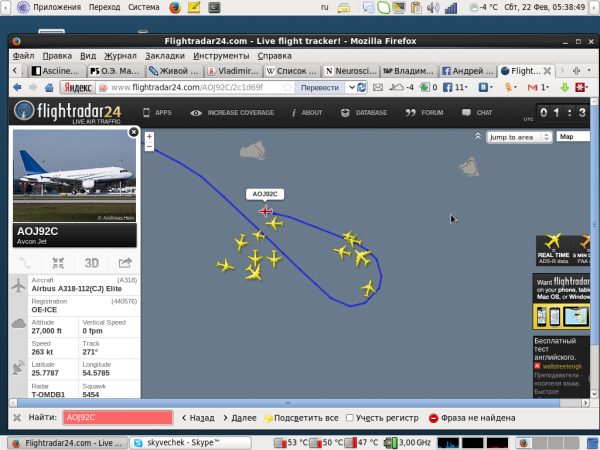600x450 pixels.
Task: Open the Jump to area dropdown
Action: pos(519,137)
